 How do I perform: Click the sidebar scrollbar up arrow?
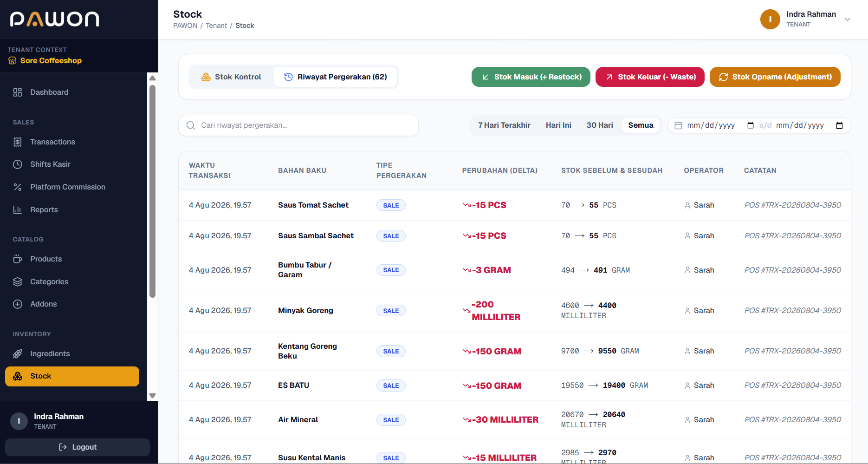pos(152,78)
